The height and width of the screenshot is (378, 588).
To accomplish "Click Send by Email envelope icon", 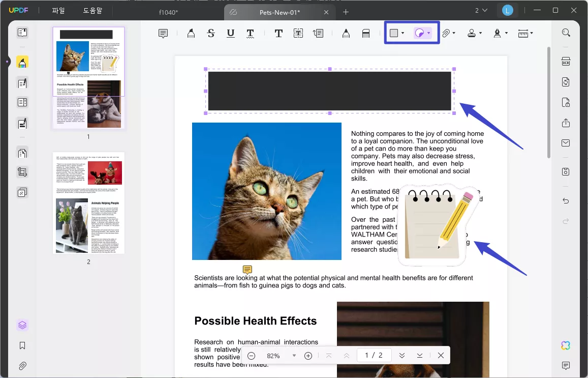I will pyautogui.click(x=566, y=143).
